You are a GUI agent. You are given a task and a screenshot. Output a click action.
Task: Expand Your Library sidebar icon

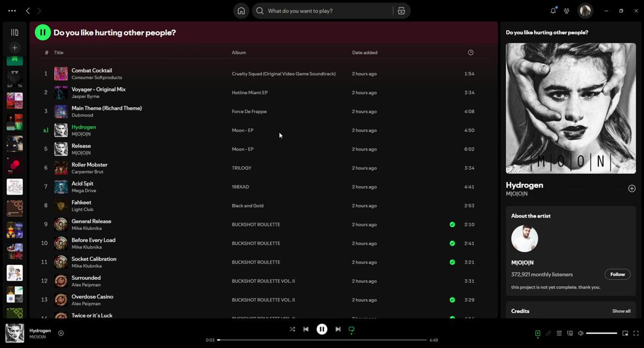(14, 33)
